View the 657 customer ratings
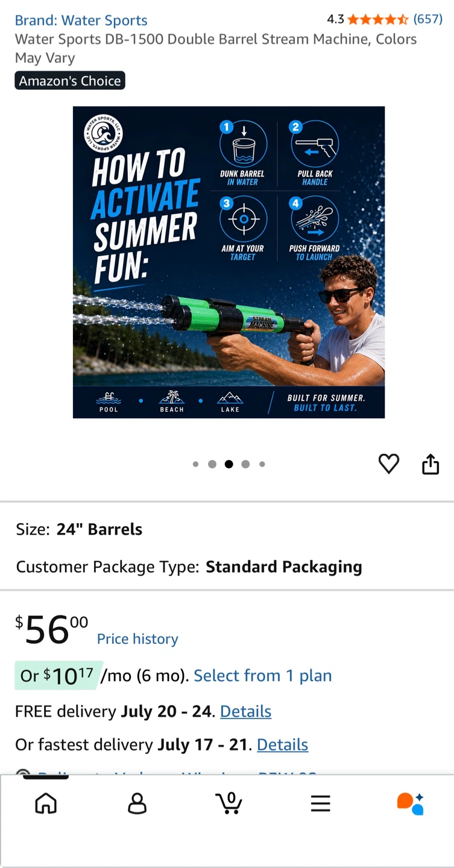Image resolution: width=454 pixels, height=868 pixels. pyautogui.click(x=427, y=19)
